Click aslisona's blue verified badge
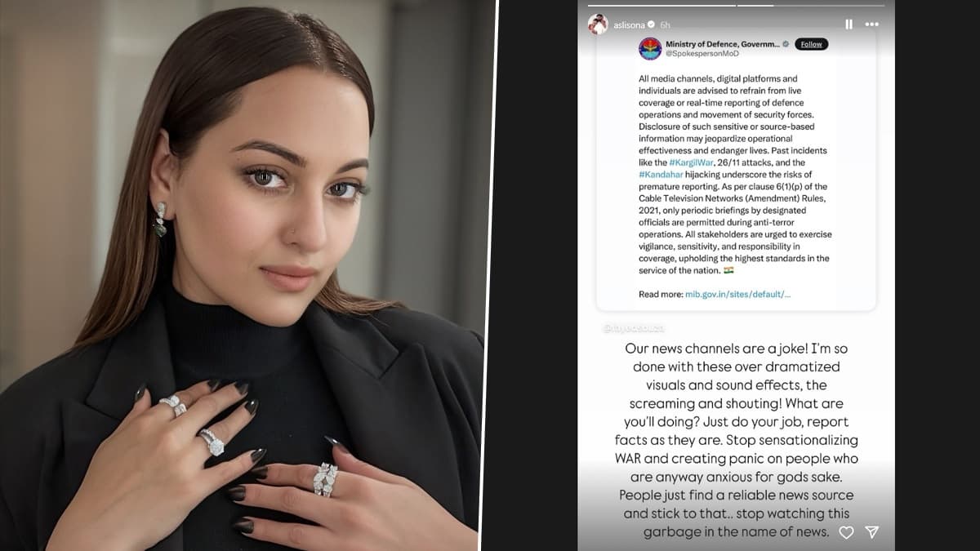 pyautogui.click(x=653, y=25)
